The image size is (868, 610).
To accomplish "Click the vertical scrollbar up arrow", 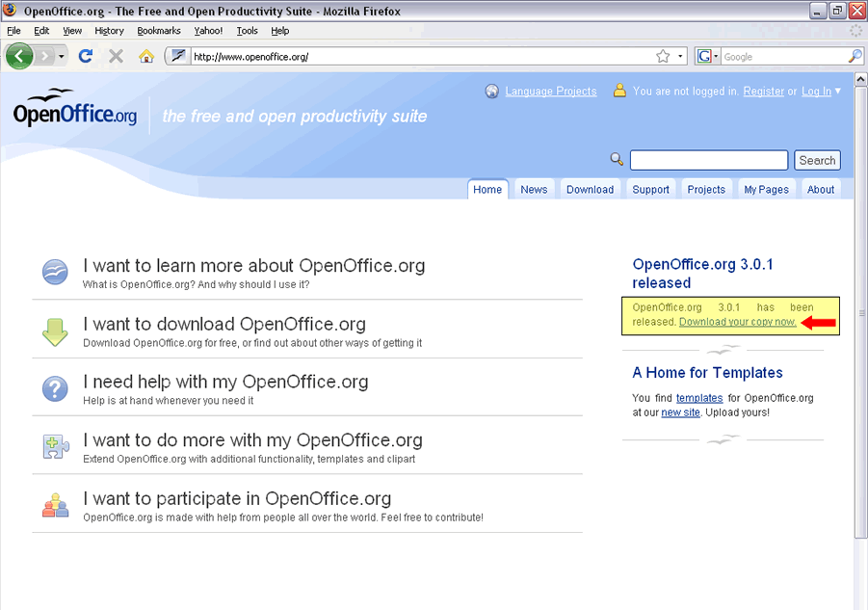I will (860, 79).
